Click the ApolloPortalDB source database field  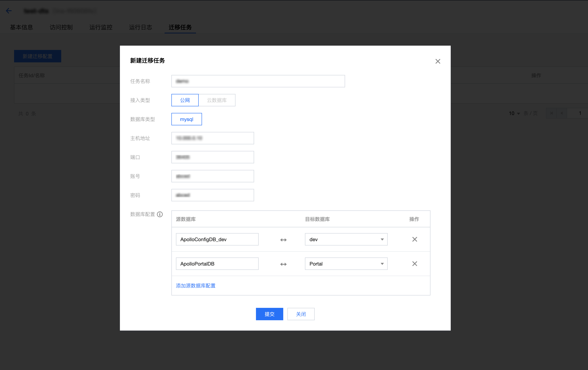217,264
